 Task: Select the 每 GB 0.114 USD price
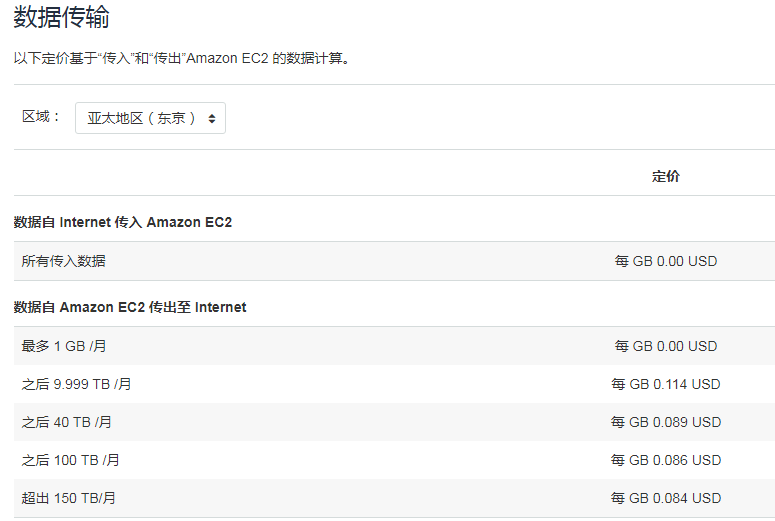click(665, 384)
